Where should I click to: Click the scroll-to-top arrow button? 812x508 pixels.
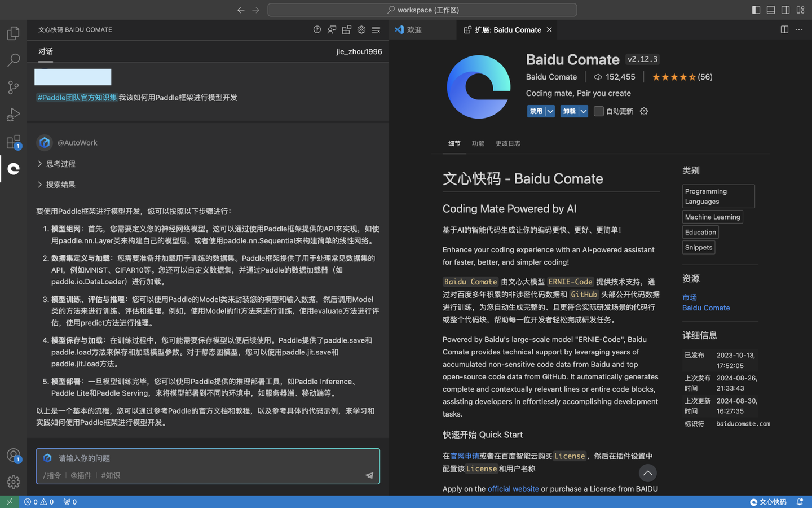(647, 473)
